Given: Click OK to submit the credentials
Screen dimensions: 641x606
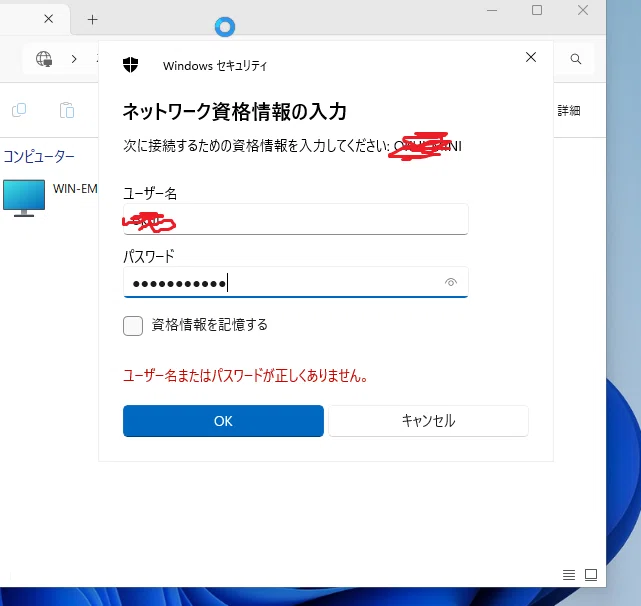Looking at the screenshot, I should point(223,421).
